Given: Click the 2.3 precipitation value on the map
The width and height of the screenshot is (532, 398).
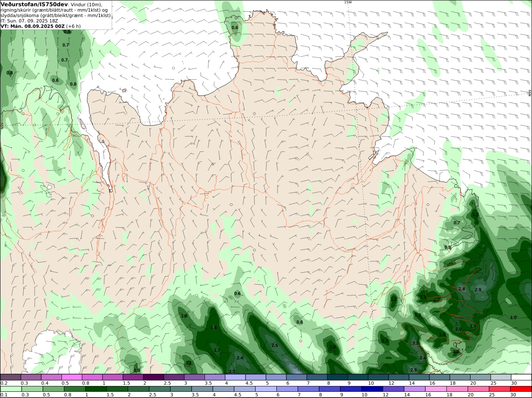Looking at the screenshot, I should click(232, 371).
